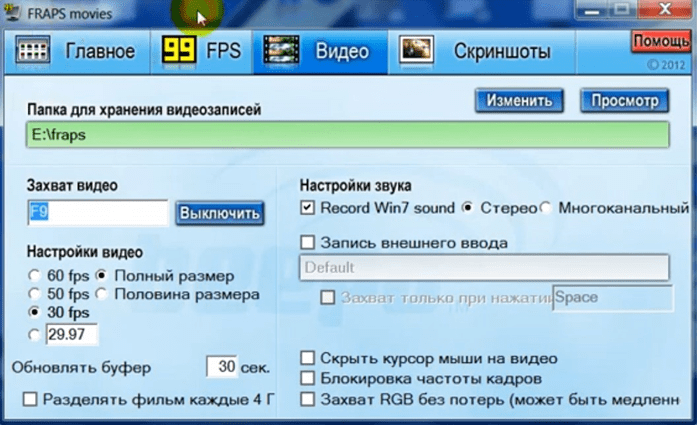
Task: Select the Стерео radio button
Action: click(467, 207)
